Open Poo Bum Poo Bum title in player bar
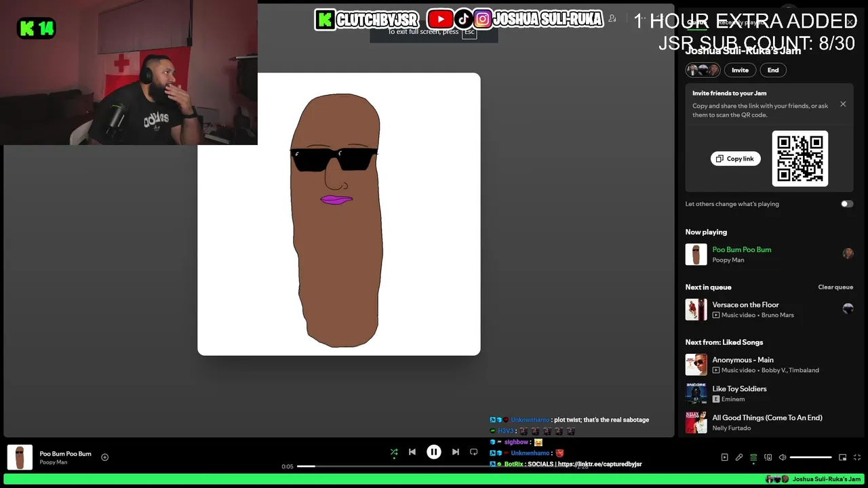Viewport: 868px width, 488px height. [65, 453]
